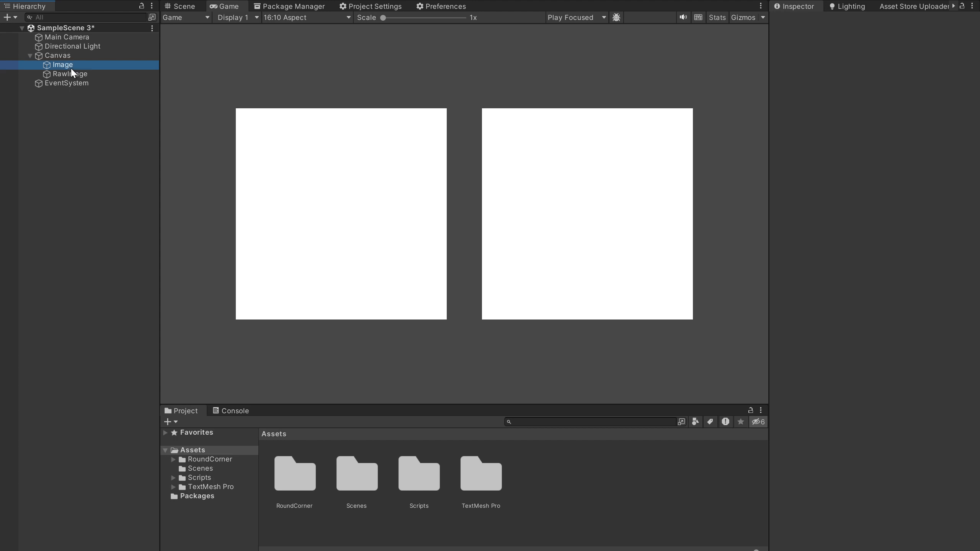Open search window icon in Project
The width and height of the screenshot is (980, 551).
click(681, 422)
